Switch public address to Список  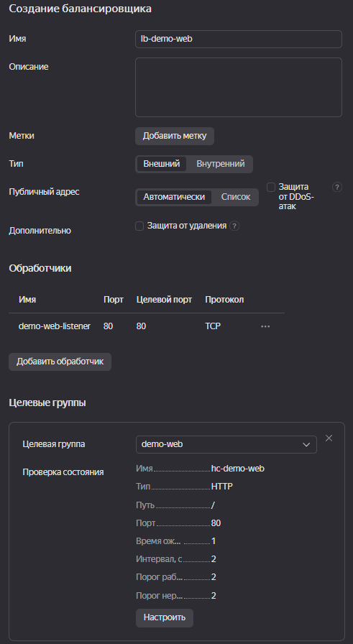pos(236,197)
